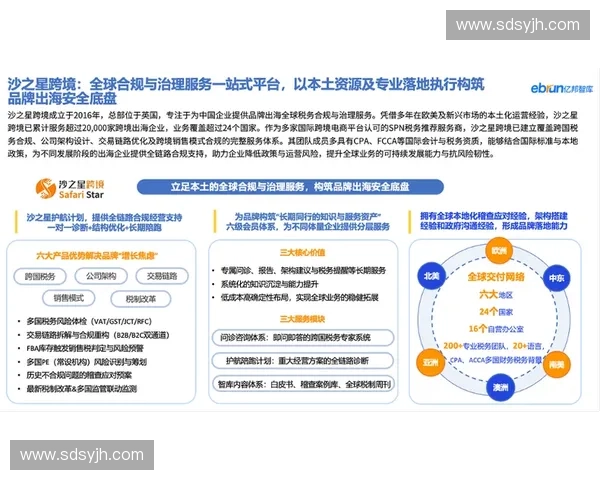Screen dimensions: 600x480
Task: Click bullet FBA库存触发销售税判定与风险预警
Action: [85, 348]
